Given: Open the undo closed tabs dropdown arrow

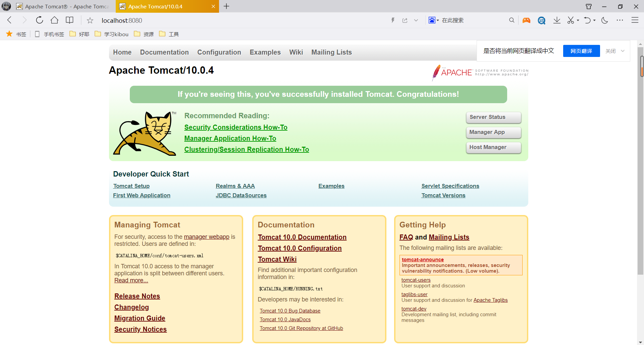Looking at the screenshot, I should click(594, 20).
